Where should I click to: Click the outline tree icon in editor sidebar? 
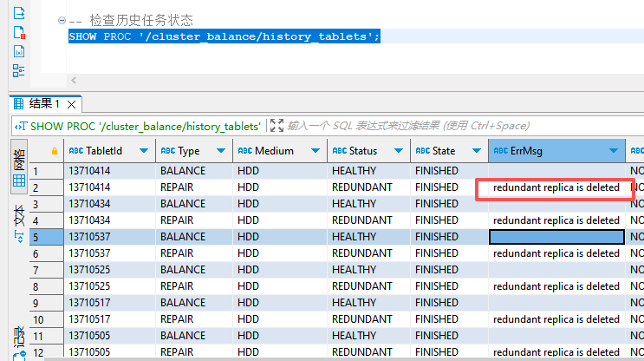[18, 70]
